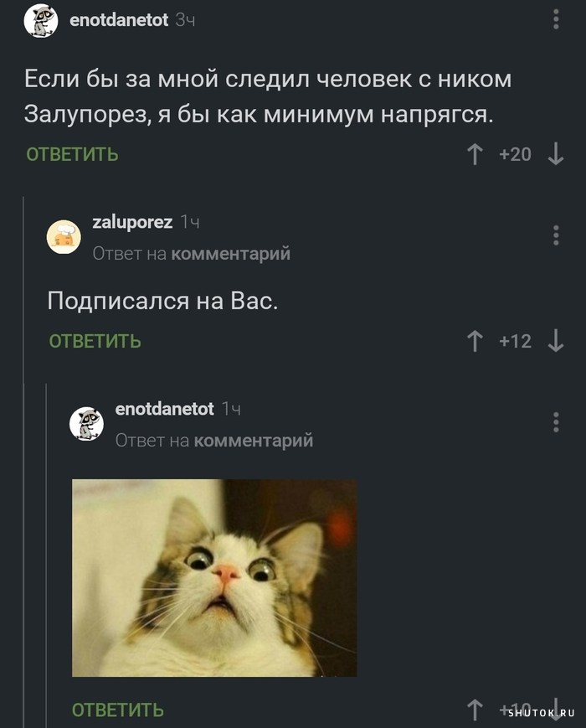Open zaluporez username profile link

132,222
